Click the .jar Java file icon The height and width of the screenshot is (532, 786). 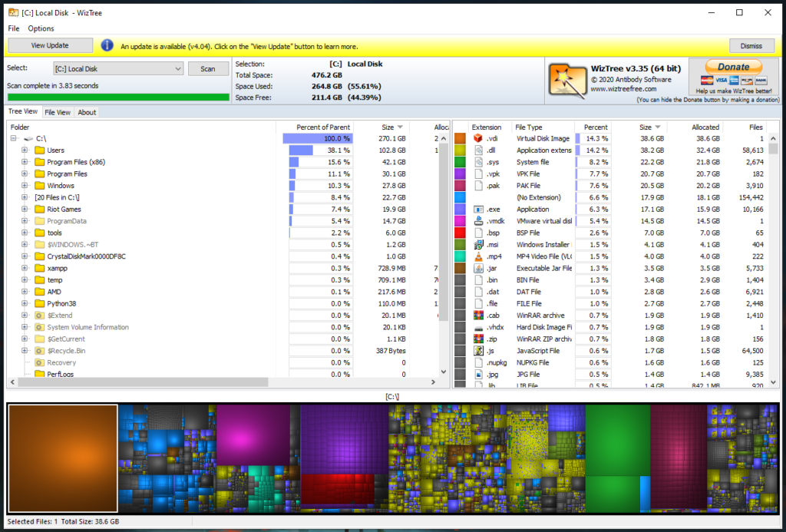477,268
